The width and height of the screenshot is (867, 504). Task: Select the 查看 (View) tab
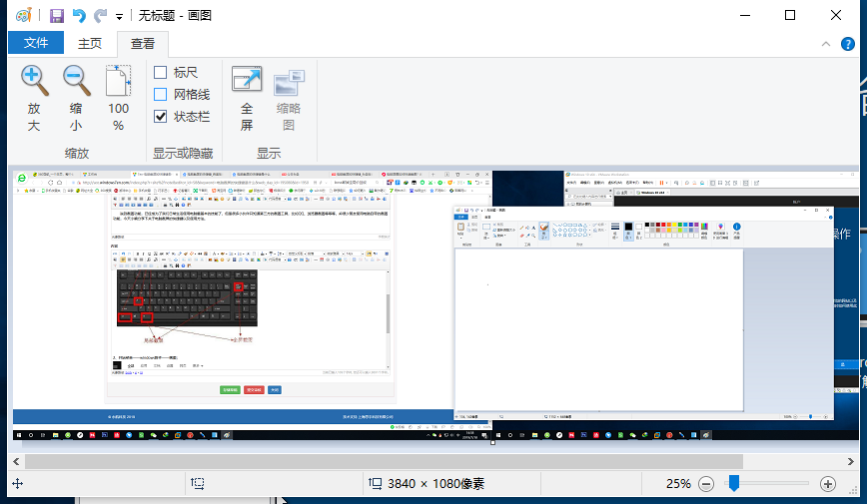click(143, 43)
